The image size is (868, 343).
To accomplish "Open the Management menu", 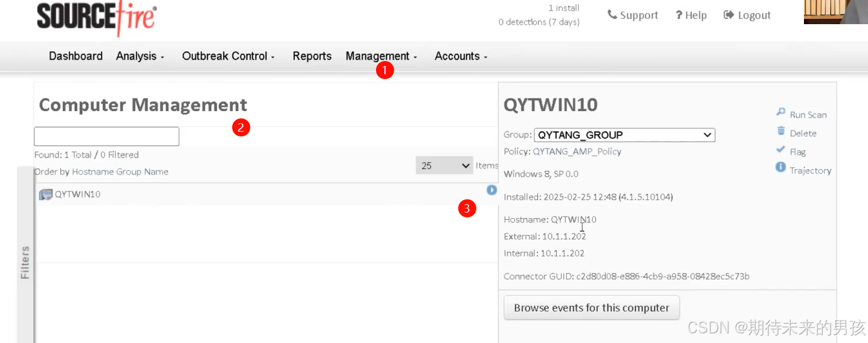I will (381, 56).
